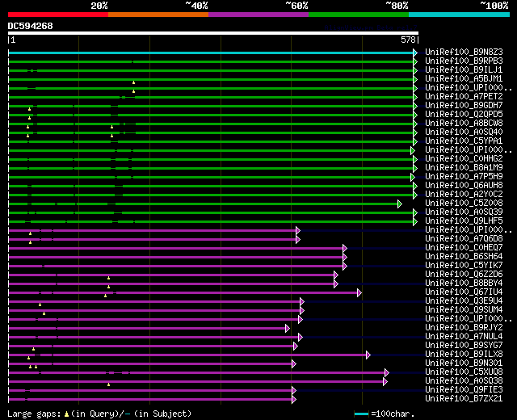
Task: Click the white DC594268 query sequence bar
Action: coord(213,33)
